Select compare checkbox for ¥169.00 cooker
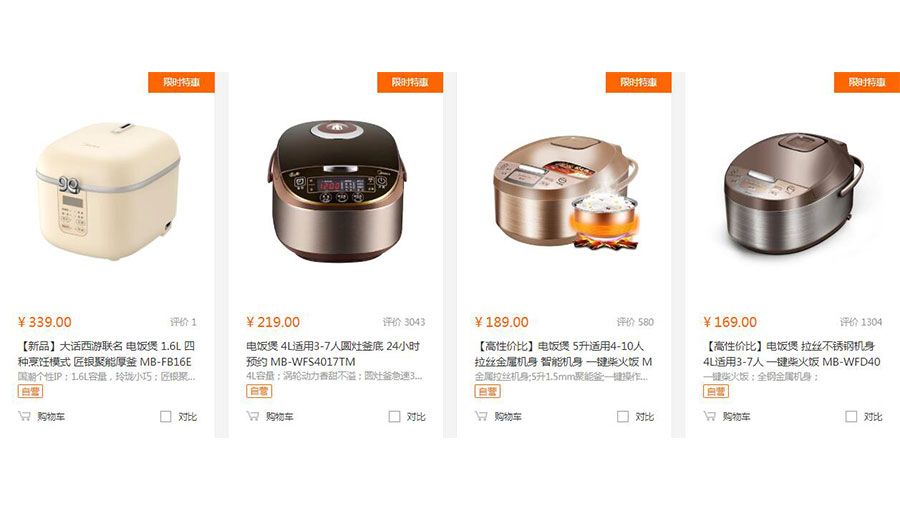This screenshot has width=900, height=510. [851, 416]
